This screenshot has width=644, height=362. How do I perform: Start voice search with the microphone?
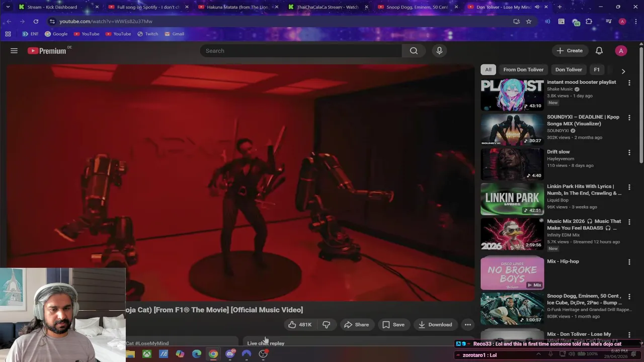(x=439, y=51)
